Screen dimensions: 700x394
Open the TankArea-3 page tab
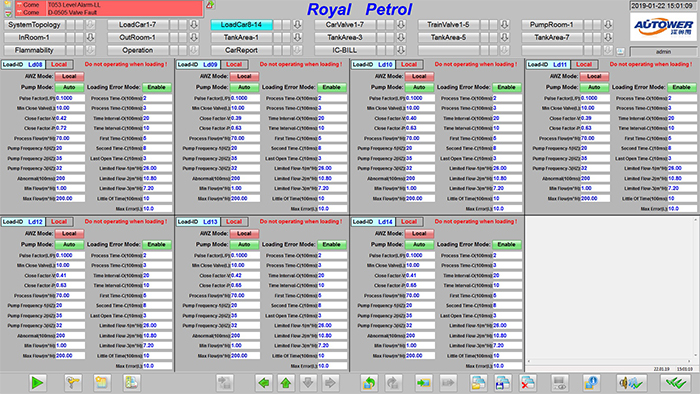tap(345, 37)
